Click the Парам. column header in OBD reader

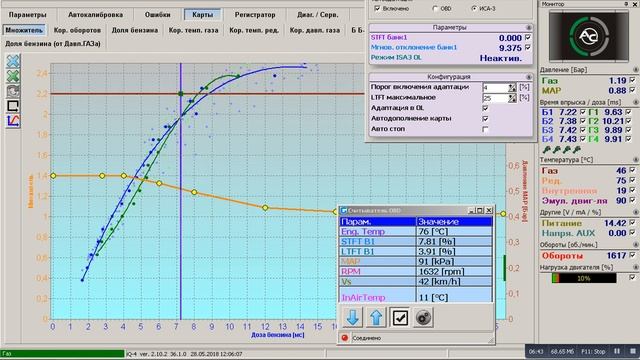(x=378, y=222)
